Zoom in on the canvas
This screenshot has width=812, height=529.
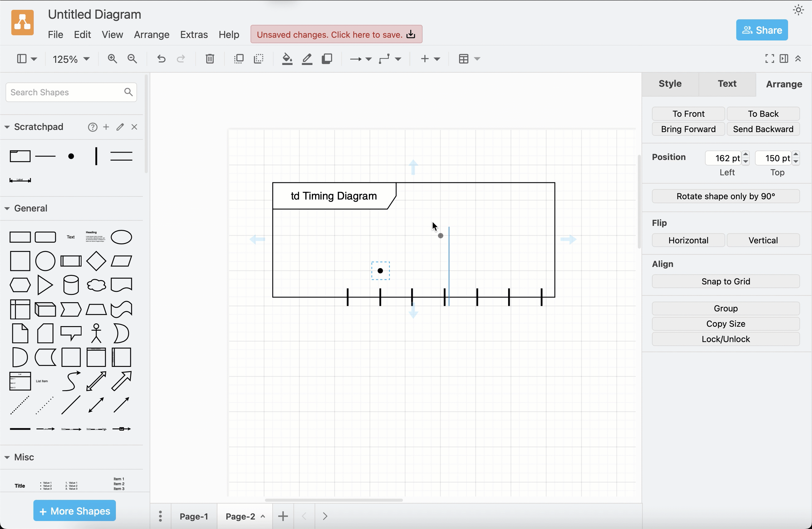112,59
